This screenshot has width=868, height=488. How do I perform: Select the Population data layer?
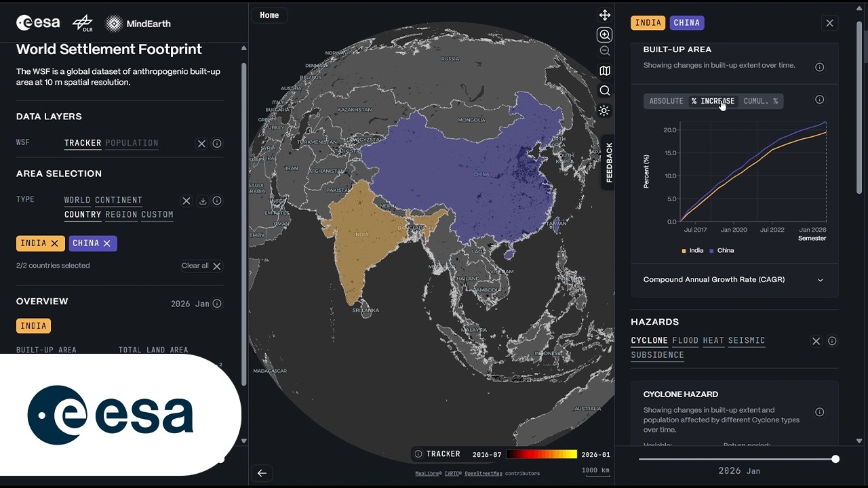point(132,143)
